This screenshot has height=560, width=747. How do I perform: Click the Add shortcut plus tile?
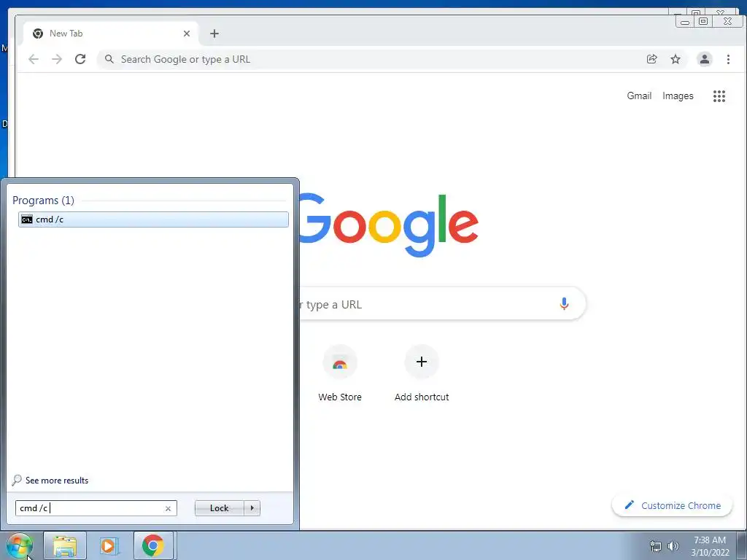(422, 374)
